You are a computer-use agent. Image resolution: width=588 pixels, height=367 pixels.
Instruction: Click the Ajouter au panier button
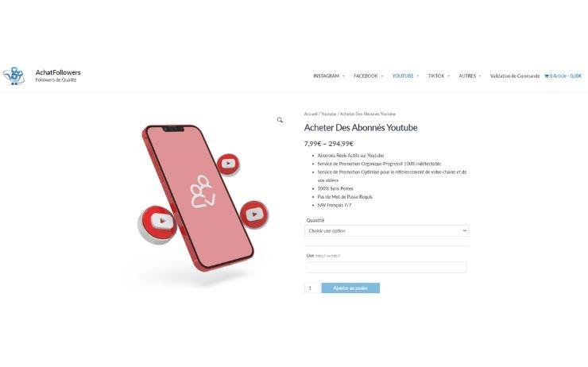click(350, 288)
